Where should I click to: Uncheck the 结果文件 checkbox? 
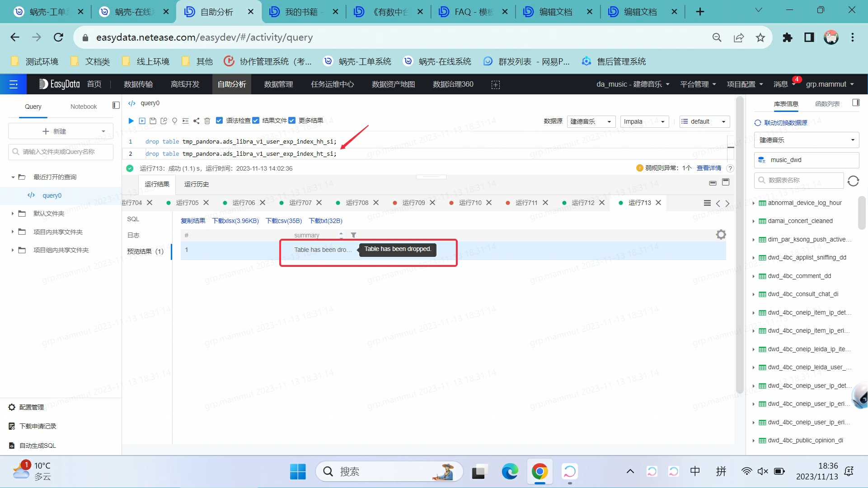(256, 121)
